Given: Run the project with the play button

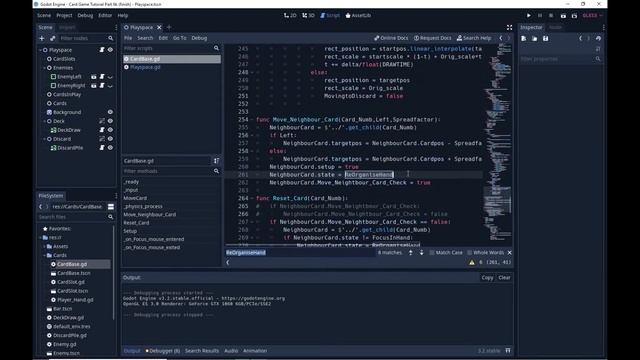Looking at the screenshot, I should pos(529,16).
